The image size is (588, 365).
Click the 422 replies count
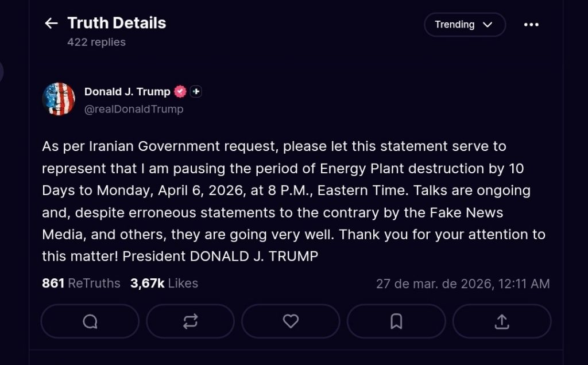point(96,42)
